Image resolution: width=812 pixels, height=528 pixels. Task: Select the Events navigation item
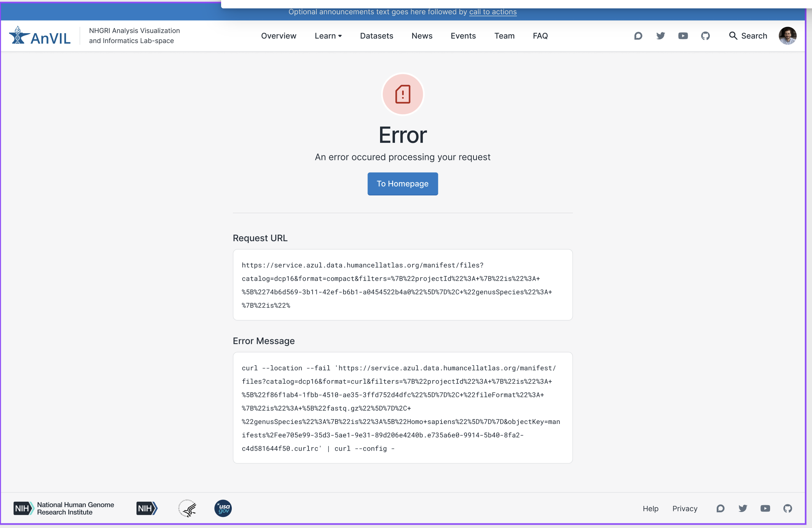pos(463,35)
